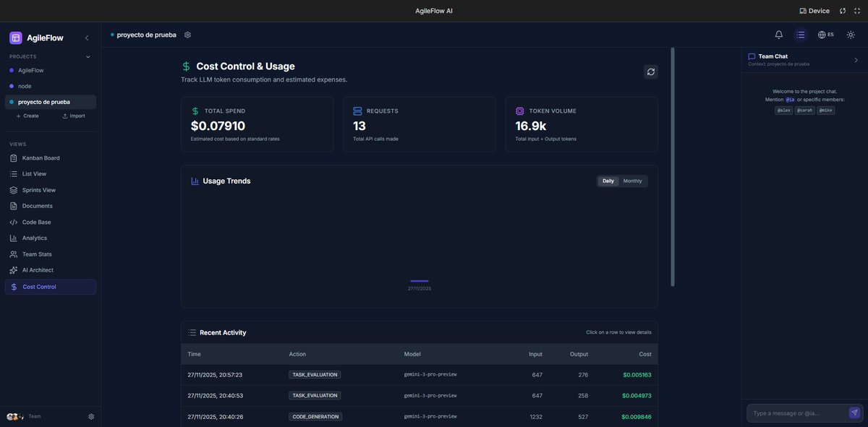Screen dimensions: 868x427
Task: Mention @mike in the chat
Action: click(x=826, y=111)
